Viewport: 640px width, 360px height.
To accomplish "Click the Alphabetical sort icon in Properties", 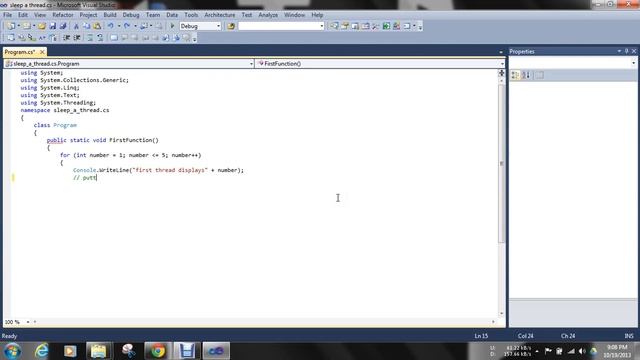I will (x=526, y=75).
